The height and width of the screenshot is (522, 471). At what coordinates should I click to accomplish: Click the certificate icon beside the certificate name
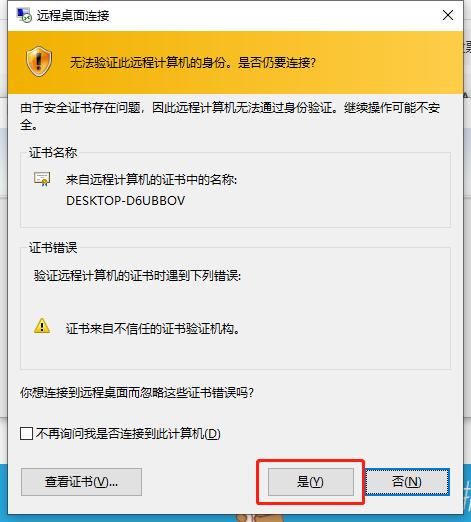(x=42, y=179)
